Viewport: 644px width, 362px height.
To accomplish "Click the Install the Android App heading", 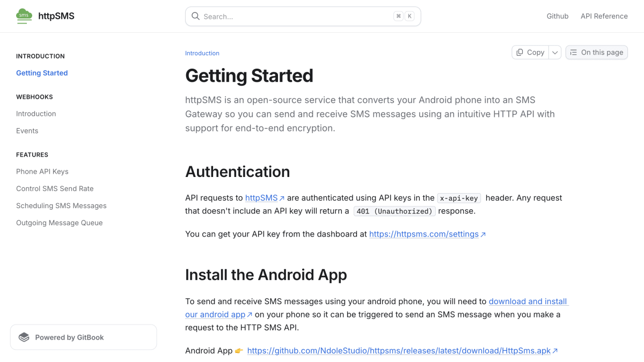I will [266, 275].
